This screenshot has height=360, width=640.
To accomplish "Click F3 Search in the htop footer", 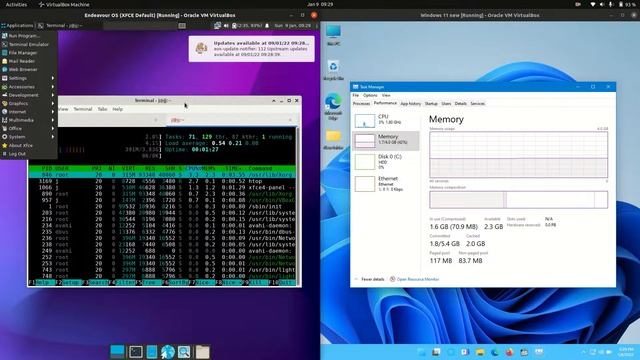I will coord(96,282).
